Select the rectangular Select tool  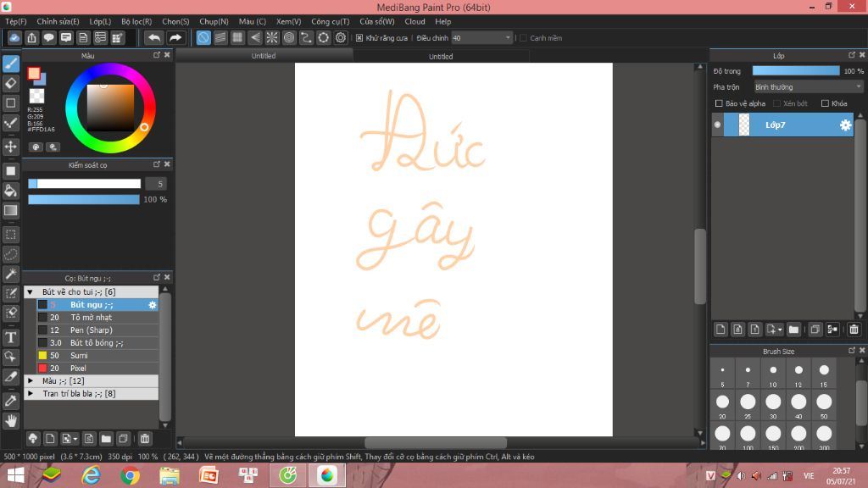coord(10,235)
